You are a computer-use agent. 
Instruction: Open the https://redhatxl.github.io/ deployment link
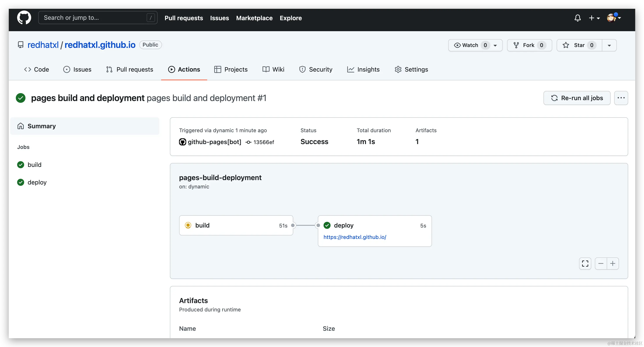[355, 237]
